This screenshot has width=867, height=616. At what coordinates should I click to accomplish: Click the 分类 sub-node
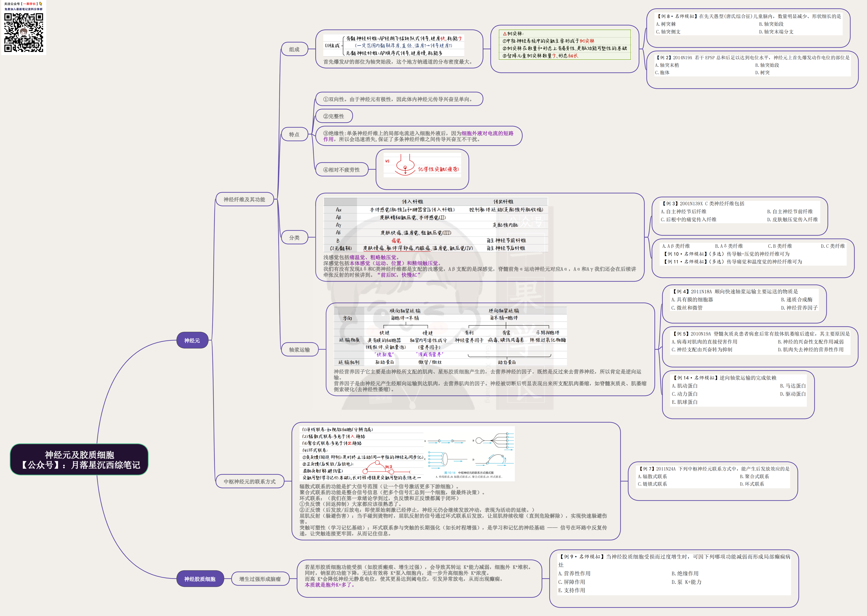pos(294,237)
